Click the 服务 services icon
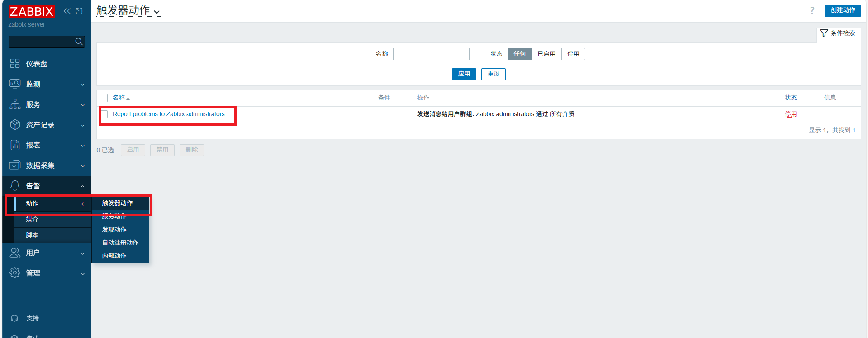Screen dimensions: 868x338 tap(15, 104)
